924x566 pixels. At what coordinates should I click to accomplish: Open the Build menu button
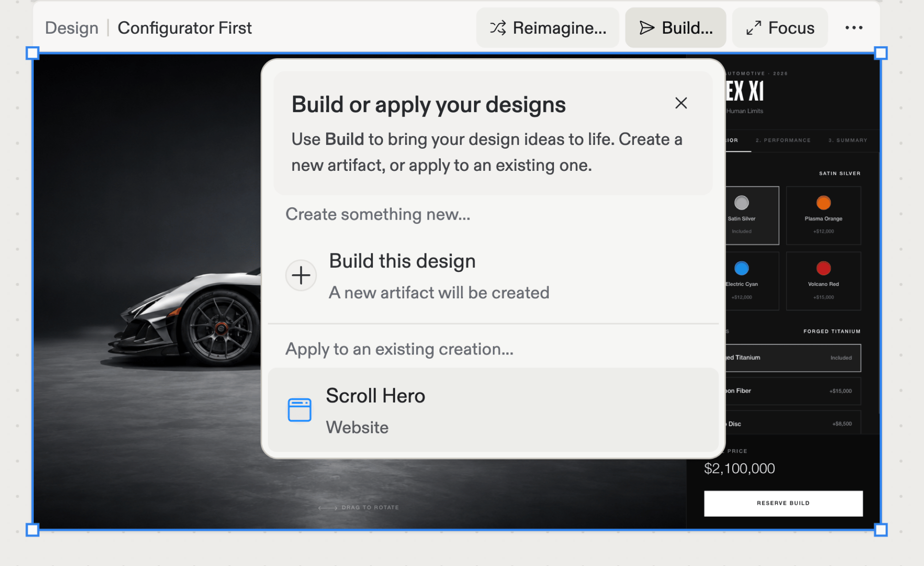675,28
